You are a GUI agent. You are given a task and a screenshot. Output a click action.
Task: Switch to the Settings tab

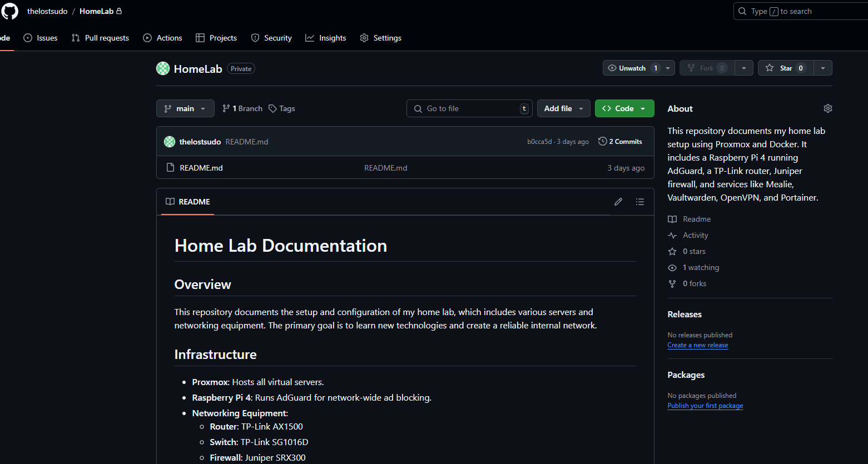[380, 38]
